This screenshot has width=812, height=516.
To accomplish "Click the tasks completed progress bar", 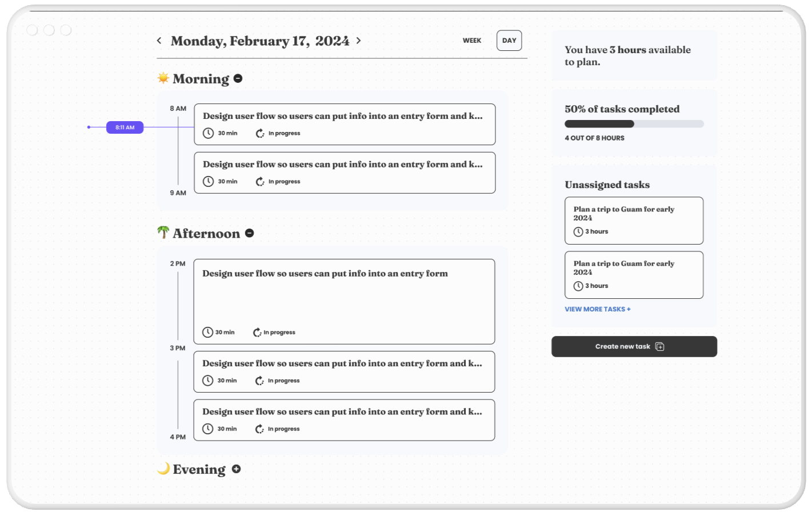I will coord(634,124).
